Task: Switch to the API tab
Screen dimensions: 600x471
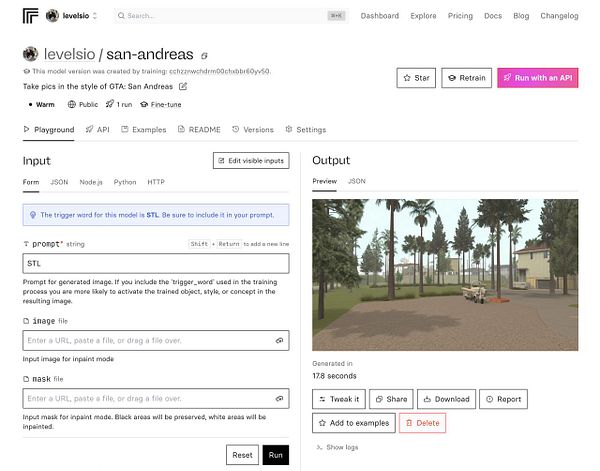Action: coord(98,130)
